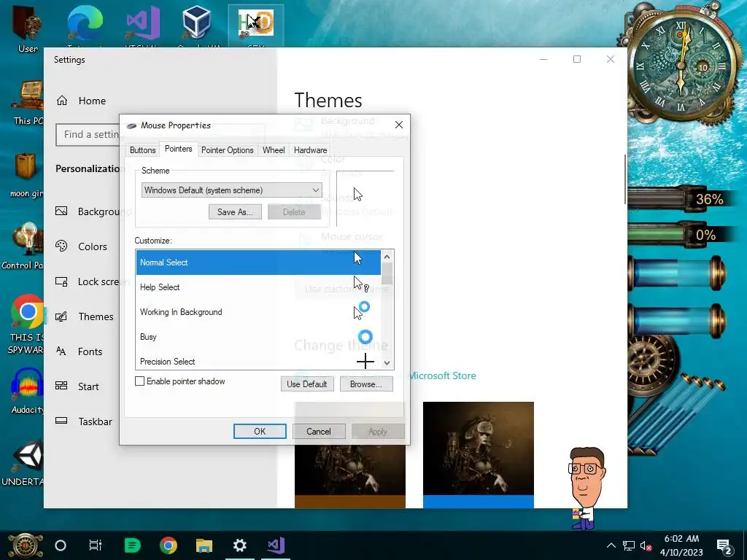Open the Hardware tab
Screen dimensions: 747x560
pos(310,150)
